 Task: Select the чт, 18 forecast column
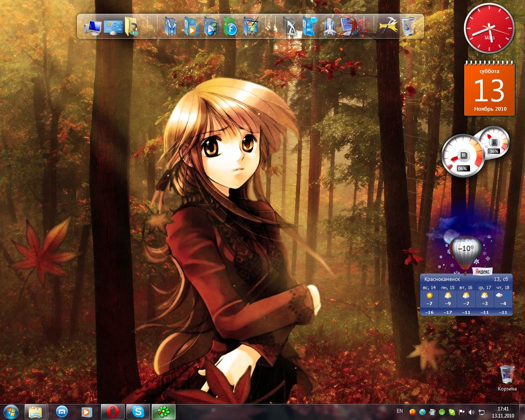click(x=503, y=299)
